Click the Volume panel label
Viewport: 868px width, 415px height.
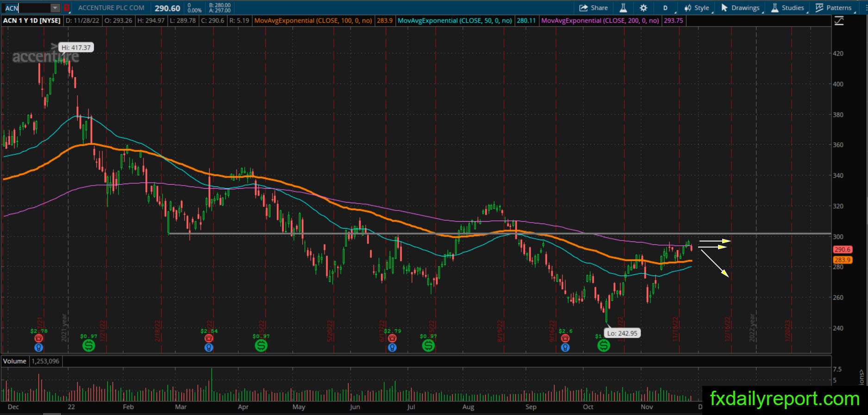click(x=15, y=361)
